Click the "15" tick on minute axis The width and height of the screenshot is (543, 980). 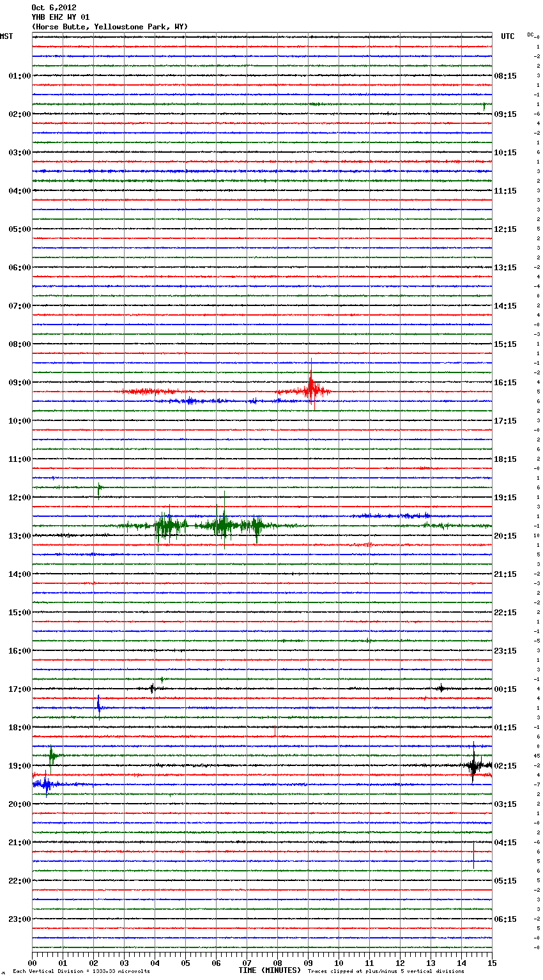[492, 963]
